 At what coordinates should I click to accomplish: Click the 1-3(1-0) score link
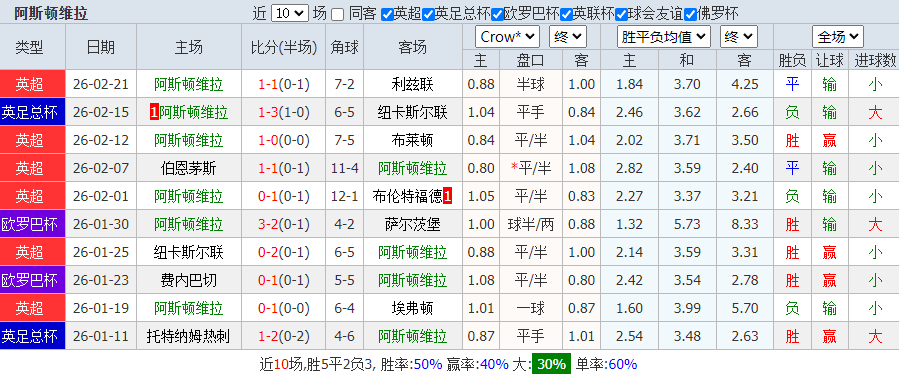(x=284, y=112)
